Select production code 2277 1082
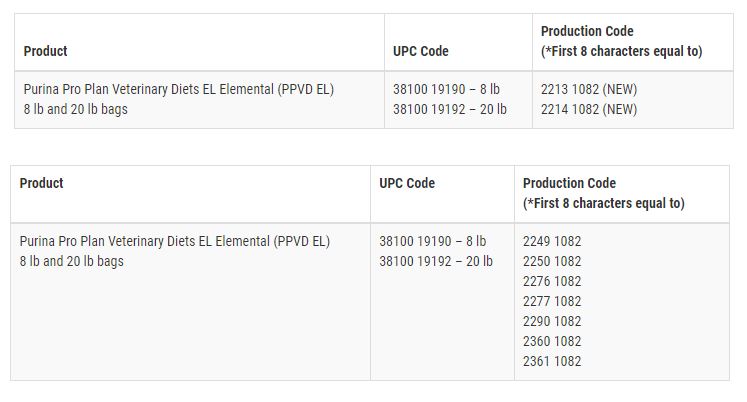 pos(552,301)
